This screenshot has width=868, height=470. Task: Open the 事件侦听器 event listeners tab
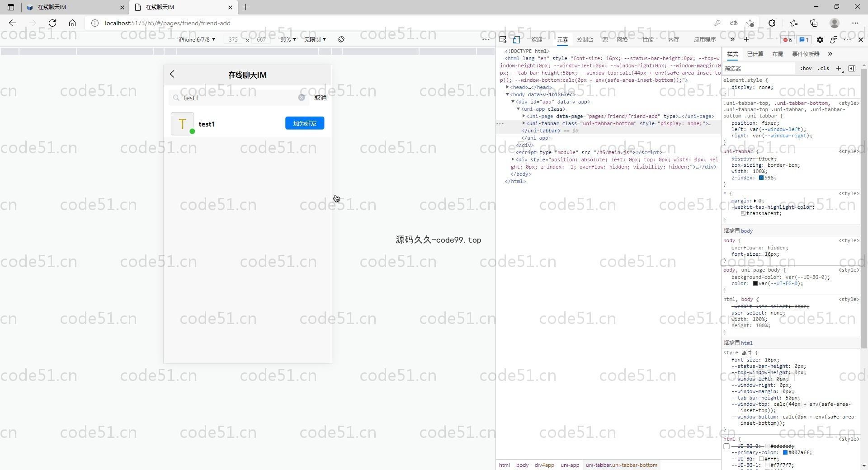(x=806, y=54)
